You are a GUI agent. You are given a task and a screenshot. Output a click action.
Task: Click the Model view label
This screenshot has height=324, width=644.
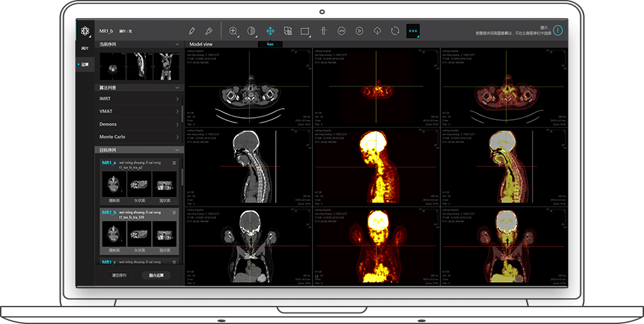click(x=201, y=44)
